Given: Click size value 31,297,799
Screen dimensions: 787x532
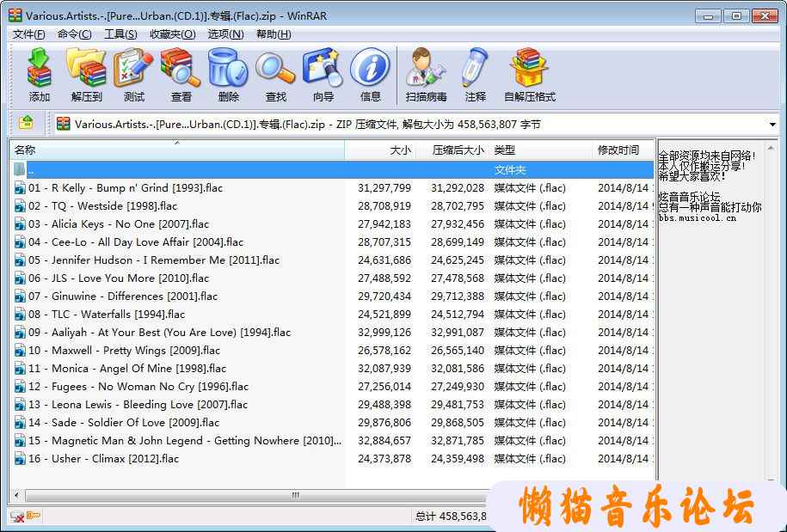Looking at the screenshot, I should [384, 188].
